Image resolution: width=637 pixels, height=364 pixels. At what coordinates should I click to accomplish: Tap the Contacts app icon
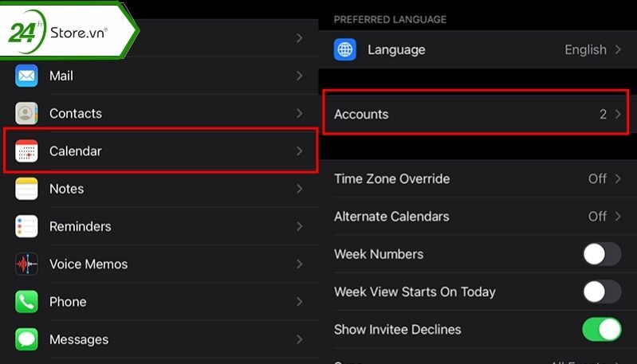(x=26, y=113)
